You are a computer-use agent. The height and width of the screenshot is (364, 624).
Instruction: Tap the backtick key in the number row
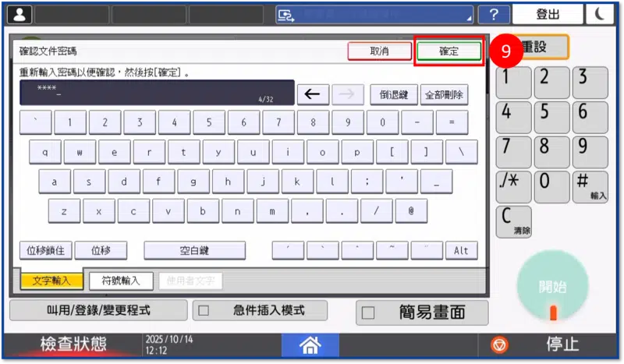coord(35,122)
